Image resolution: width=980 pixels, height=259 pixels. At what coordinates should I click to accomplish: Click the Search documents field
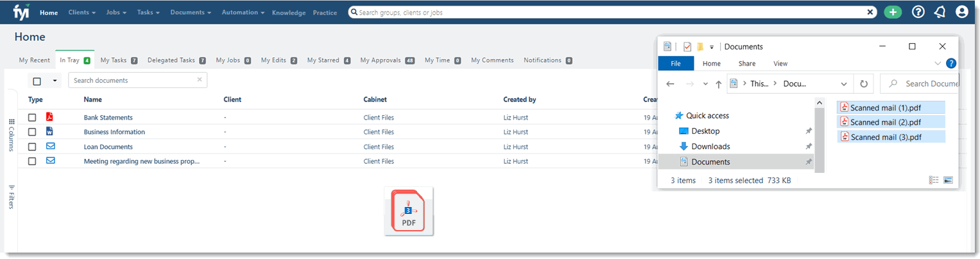pos(137,80)
